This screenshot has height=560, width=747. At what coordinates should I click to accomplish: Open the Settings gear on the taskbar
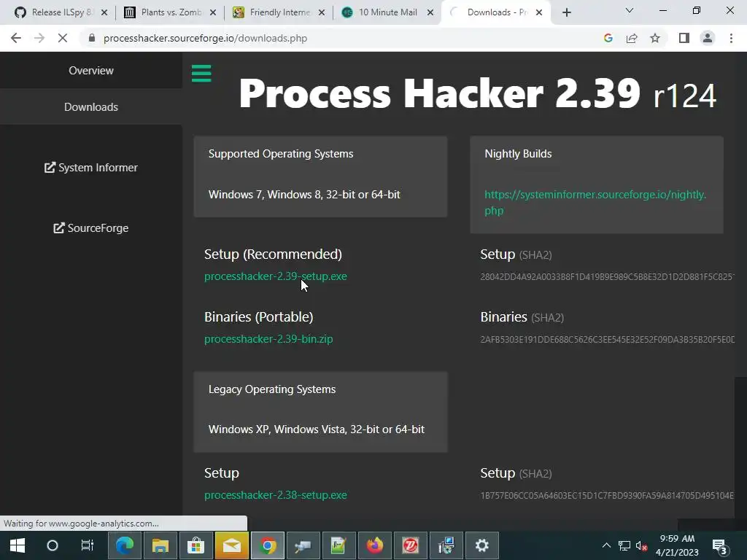481,545
